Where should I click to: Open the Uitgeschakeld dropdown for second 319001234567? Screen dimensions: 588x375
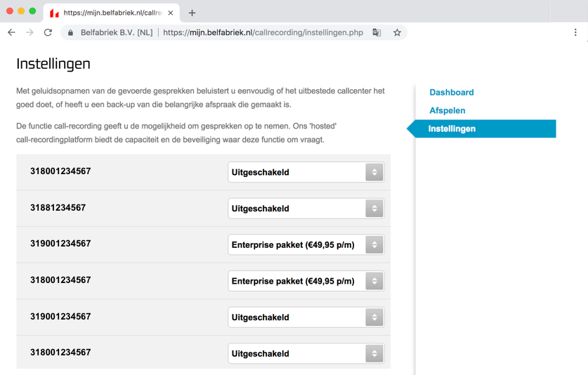pyautogui.click(x=306, y=317)
